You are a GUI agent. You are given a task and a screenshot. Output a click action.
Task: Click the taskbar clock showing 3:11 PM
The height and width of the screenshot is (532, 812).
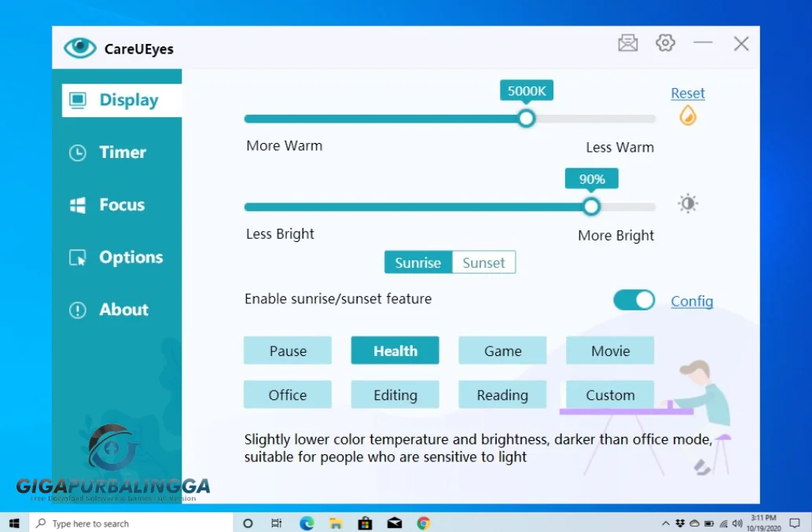[763, 523]
